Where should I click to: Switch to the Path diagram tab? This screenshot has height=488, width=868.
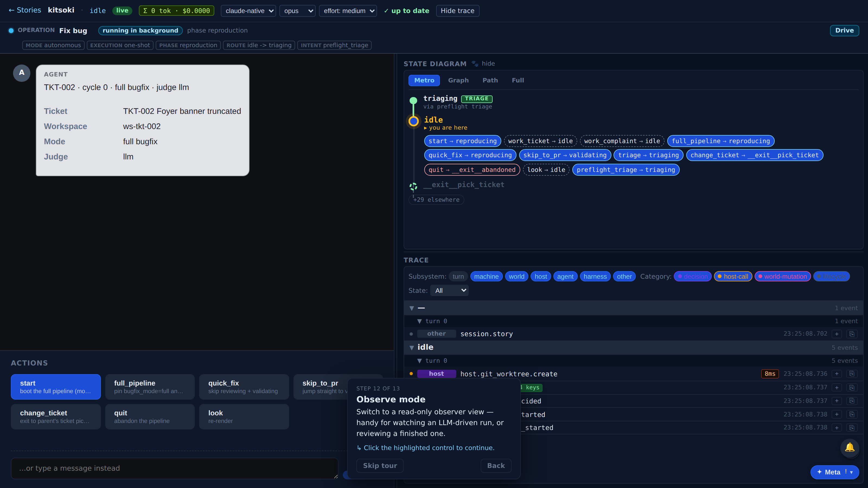pos(490,80)
